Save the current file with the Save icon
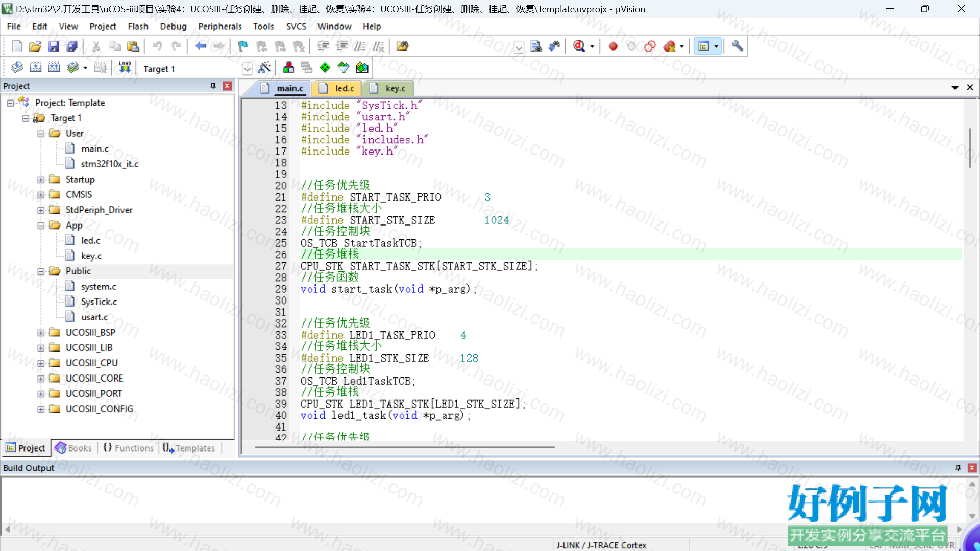Image resolution: width=980 pixels, height=551 pixels. pos(54,46)
